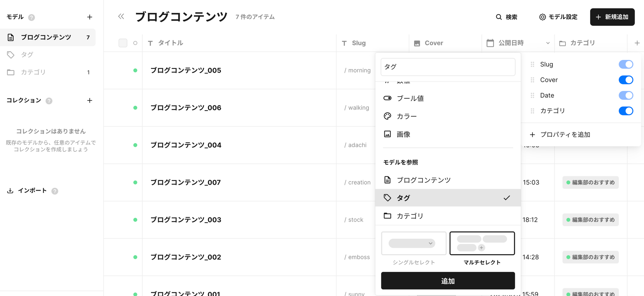Click プロパティを追加 button

pos(560,135)
